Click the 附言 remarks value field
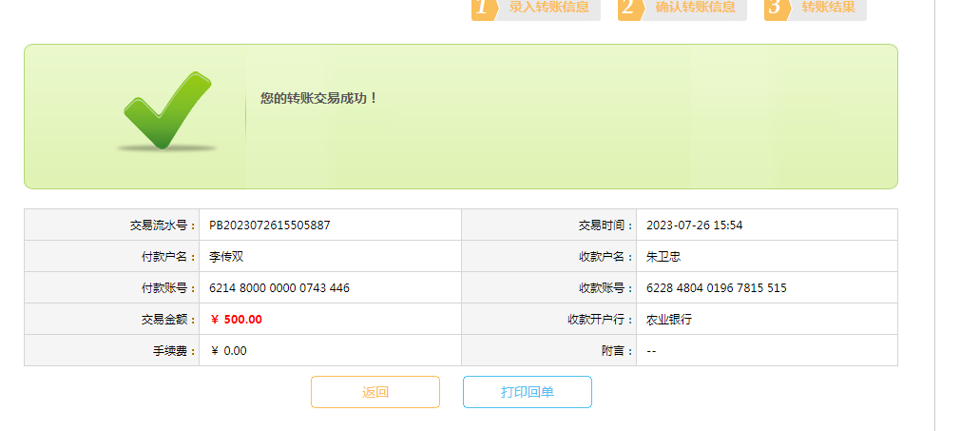The image size is (980, 431). tap(652, 351)
